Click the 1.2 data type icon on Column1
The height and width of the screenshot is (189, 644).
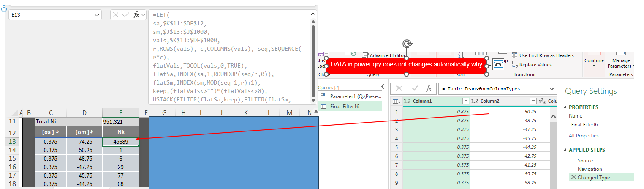[407, 101]
